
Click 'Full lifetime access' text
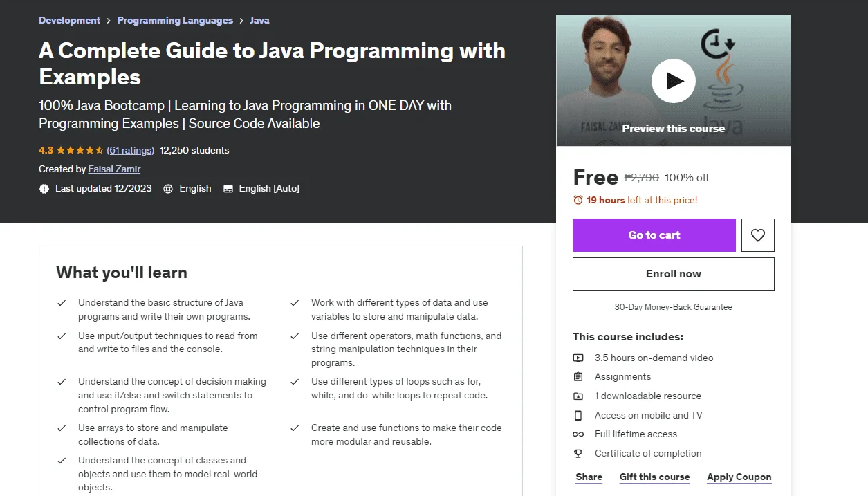[636, 434]
